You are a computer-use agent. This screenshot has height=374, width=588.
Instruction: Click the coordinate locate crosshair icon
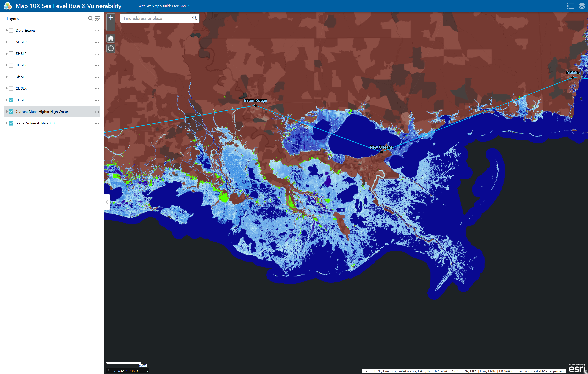pos(109,371)
